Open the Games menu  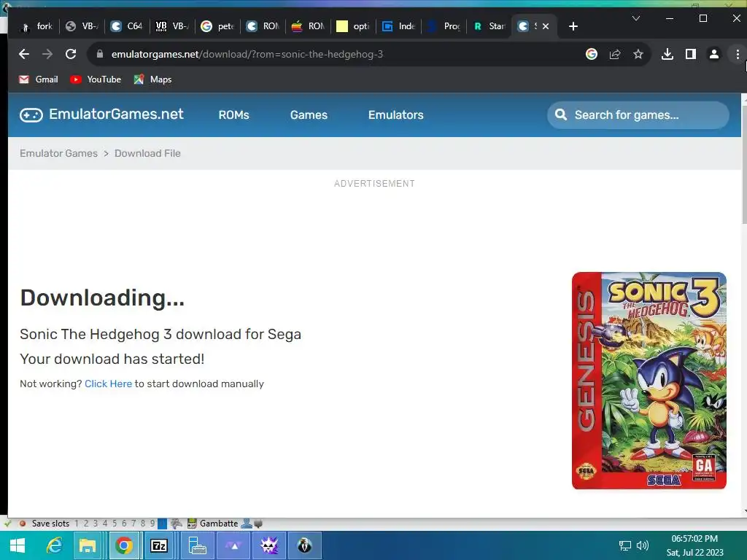[x=309, y=114]
